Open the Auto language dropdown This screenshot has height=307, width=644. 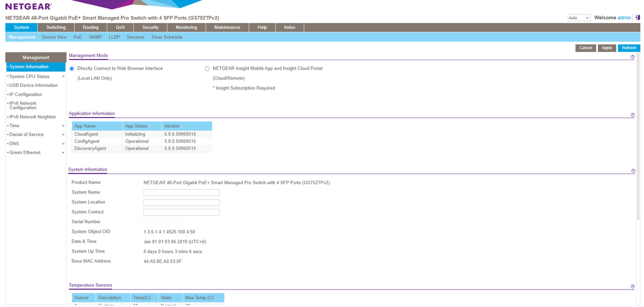pos(579,18)
